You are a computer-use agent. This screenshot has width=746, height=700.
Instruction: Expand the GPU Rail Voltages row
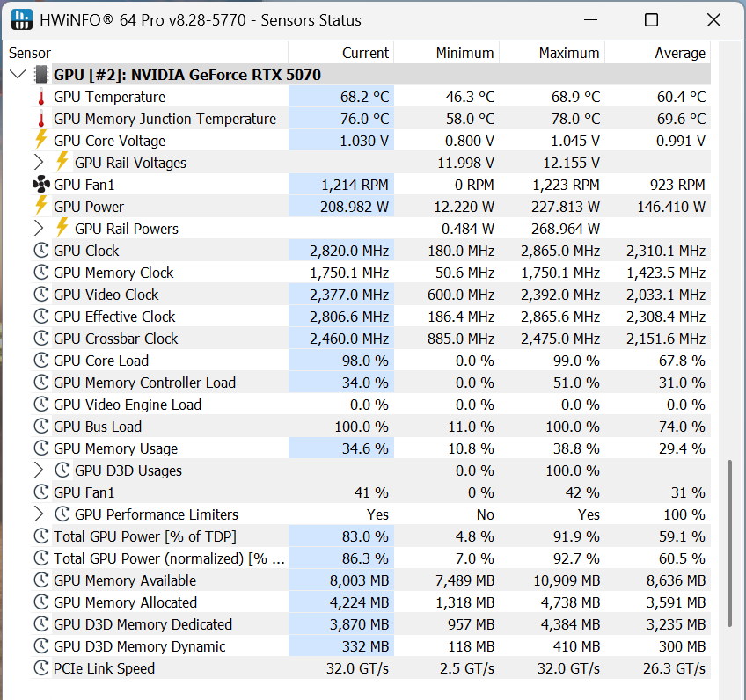(39, 163)
